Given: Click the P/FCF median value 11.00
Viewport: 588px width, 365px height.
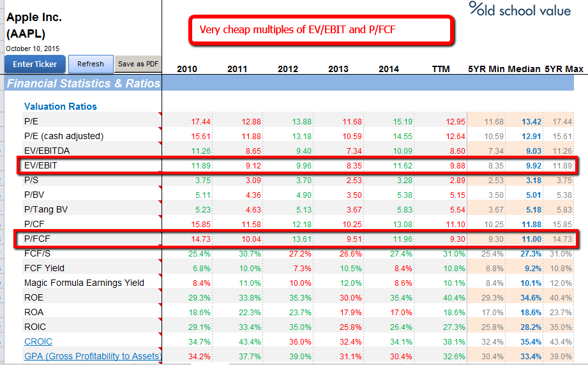Looking at the screenshot, I should [531, 239].
